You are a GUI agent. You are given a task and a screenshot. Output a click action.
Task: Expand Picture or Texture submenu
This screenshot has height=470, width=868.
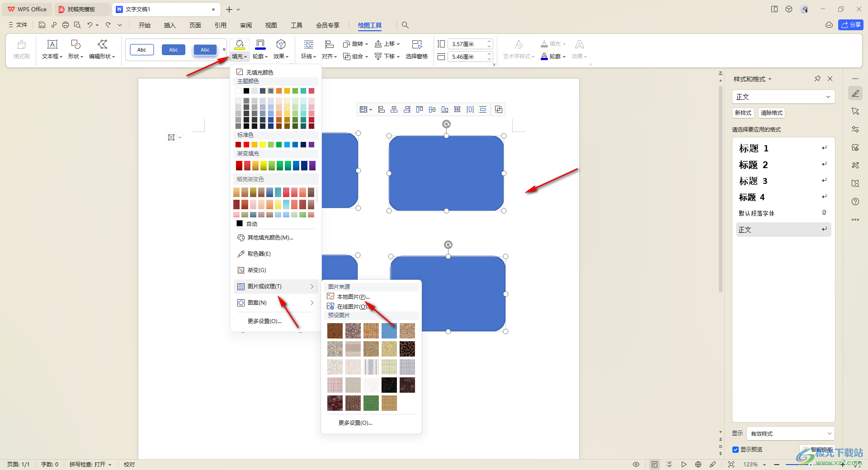[276, 287]
